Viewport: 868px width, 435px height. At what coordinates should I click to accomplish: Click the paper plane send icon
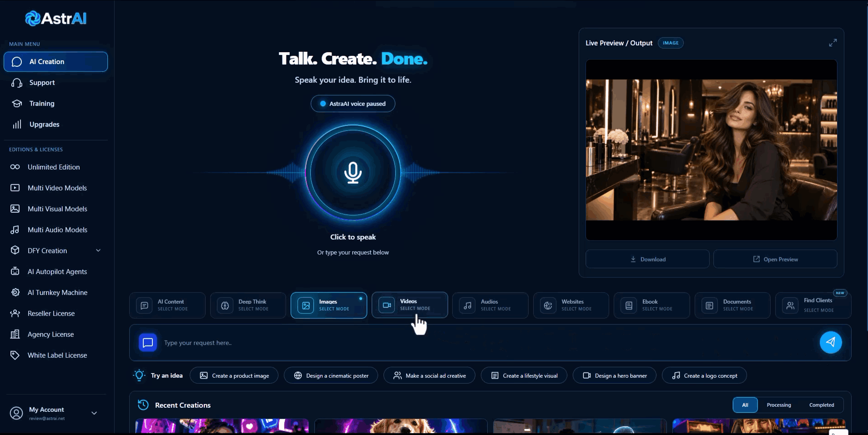click(x=831, y=342)
